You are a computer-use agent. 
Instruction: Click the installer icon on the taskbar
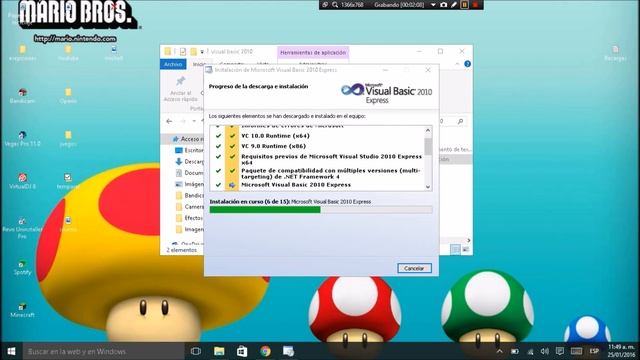click(x=289, y=351)
